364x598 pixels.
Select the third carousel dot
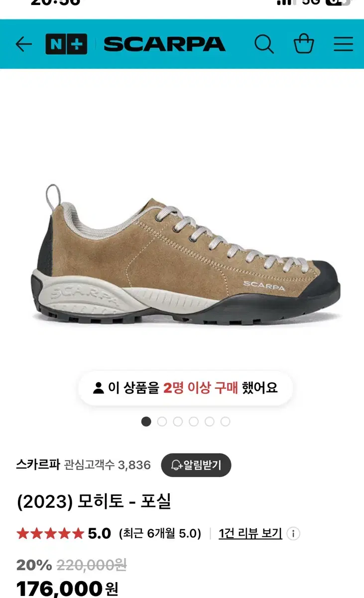(x=178, y=422)
